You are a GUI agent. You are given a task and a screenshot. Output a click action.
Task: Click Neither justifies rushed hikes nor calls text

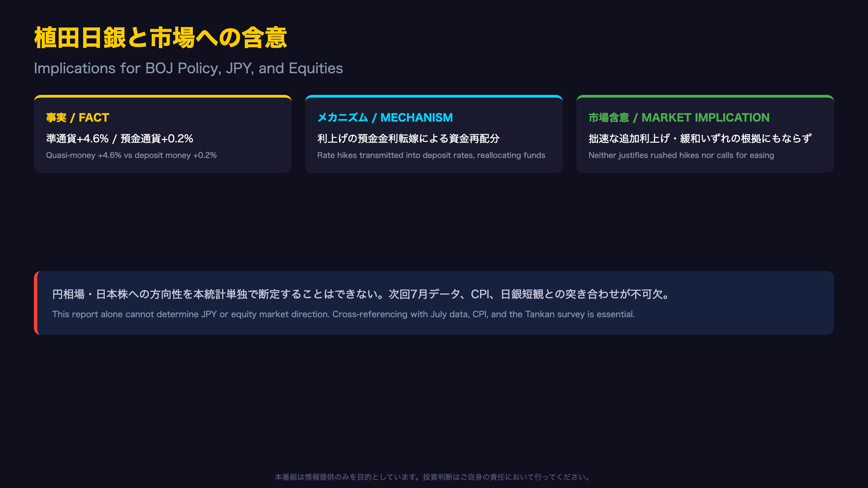[681, 155]
